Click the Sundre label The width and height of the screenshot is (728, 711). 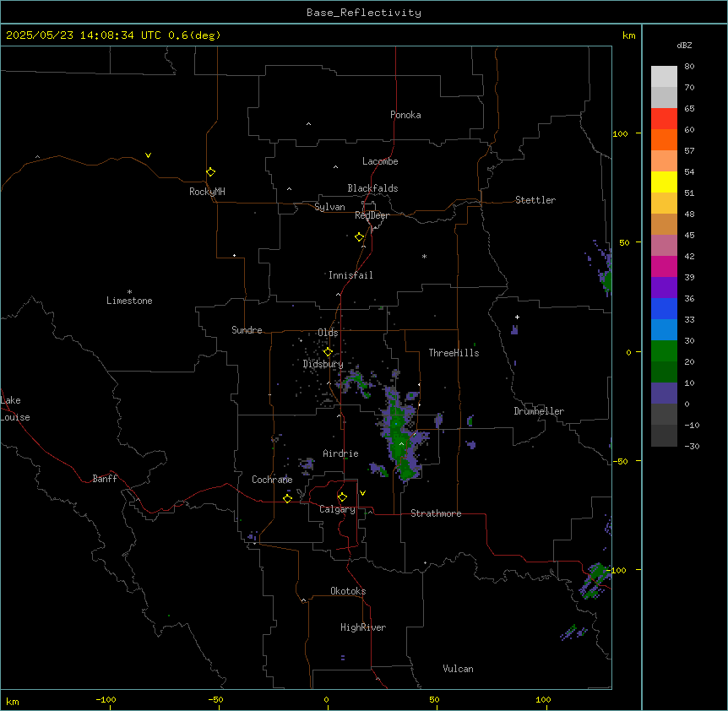point(247,330)
